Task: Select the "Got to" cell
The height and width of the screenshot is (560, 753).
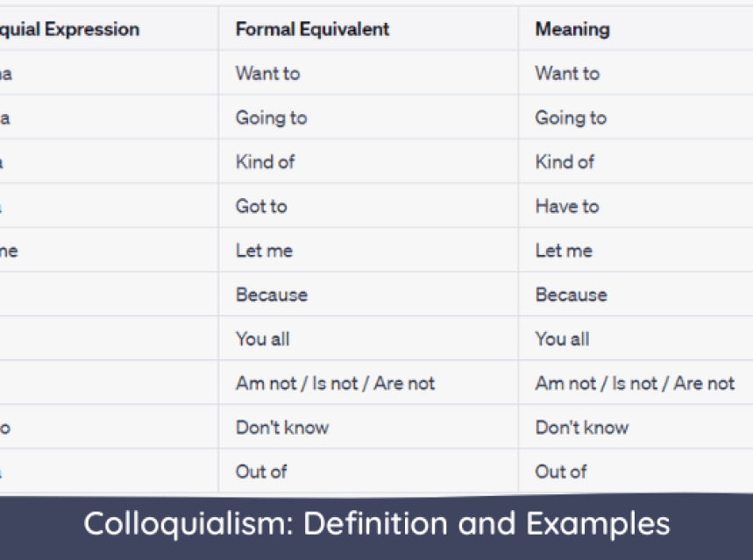Action: point(261,206)
